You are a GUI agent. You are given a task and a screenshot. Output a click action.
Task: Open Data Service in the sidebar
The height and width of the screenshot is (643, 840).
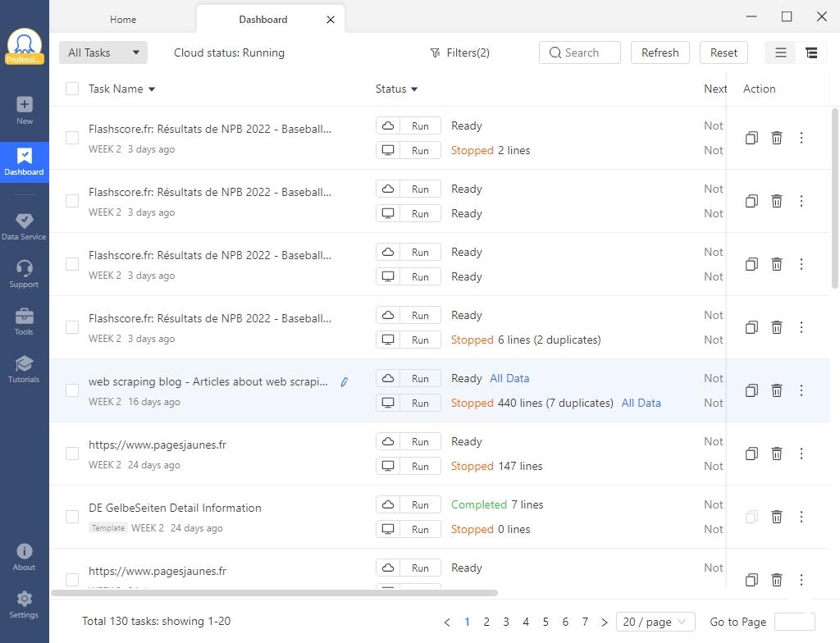(x=24, y=226)
